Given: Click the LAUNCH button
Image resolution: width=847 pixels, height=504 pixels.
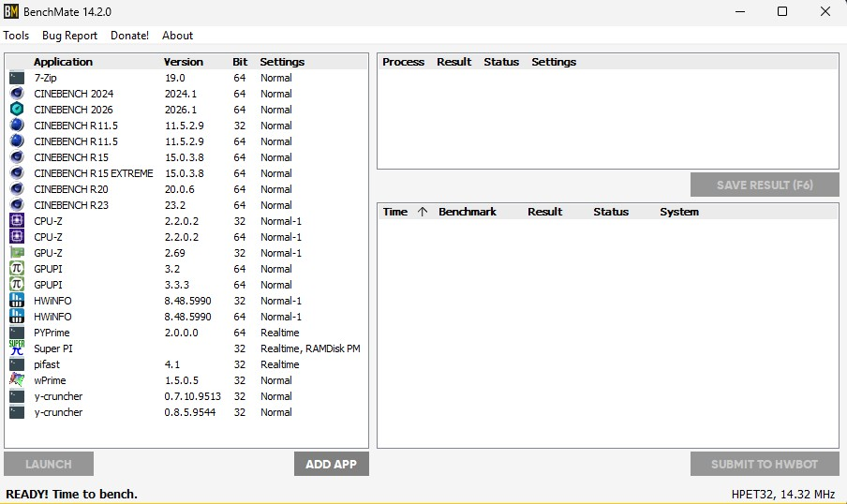Looking at the screenshot, I should coord(49,464).
